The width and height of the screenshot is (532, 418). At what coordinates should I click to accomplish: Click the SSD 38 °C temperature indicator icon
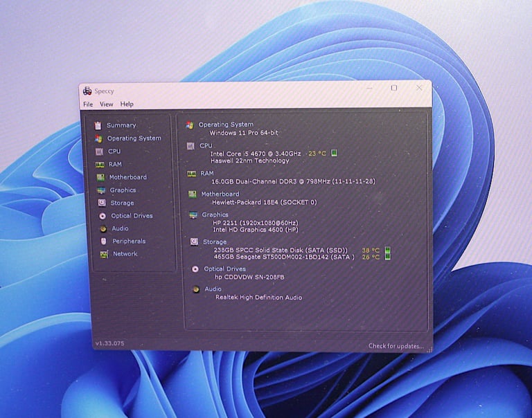[387, 251]
